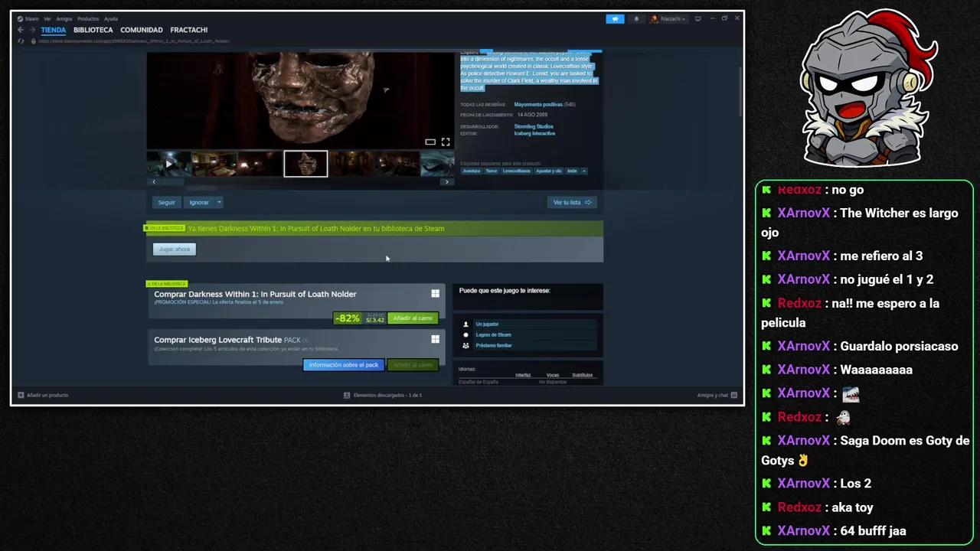Open the Stormling Studios developer link

[x=534, y=126]
